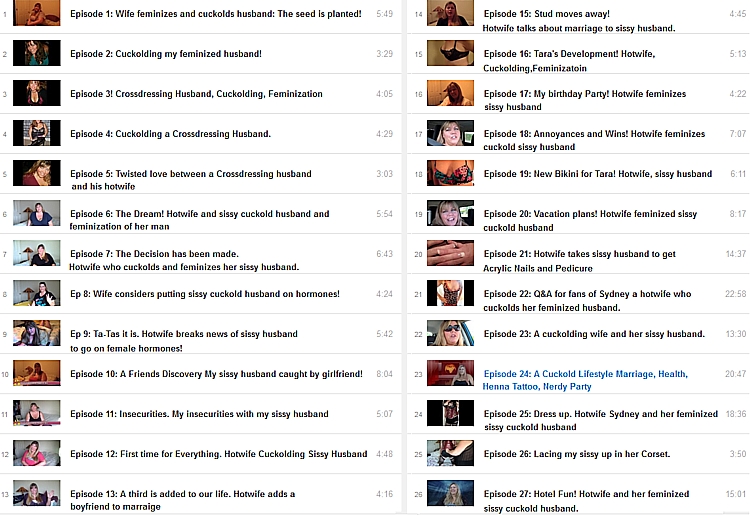Click the Episode 3 thumbnail image

[36, 93]
